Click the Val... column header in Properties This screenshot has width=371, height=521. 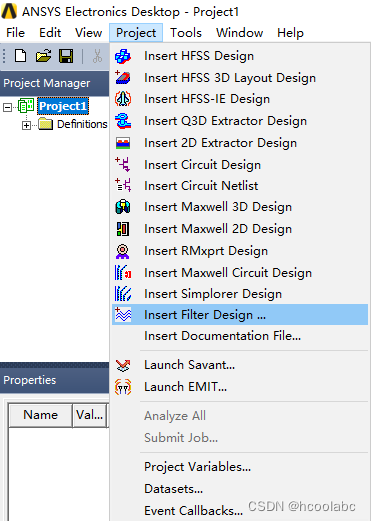[89, 415]
